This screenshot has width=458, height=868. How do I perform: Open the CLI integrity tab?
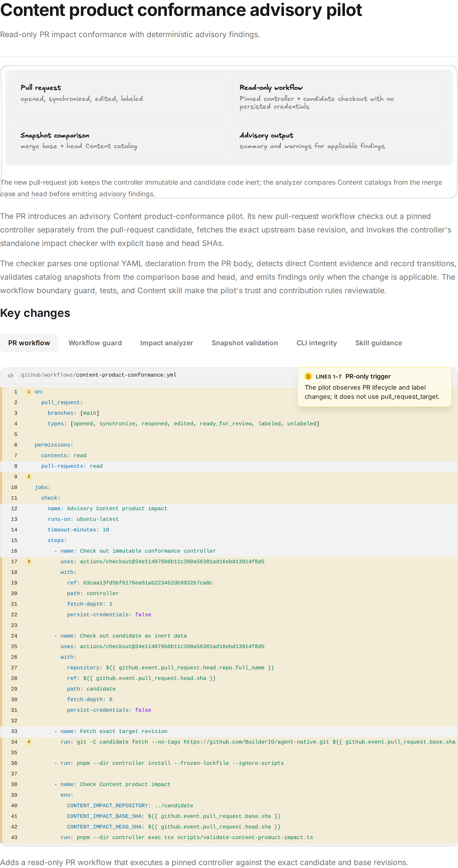tap(316, 343)
